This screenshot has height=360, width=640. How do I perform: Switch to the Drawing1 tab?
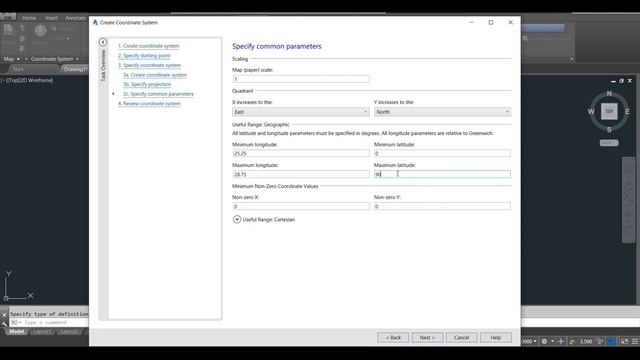pyautogui.click(x=76, y=69)
